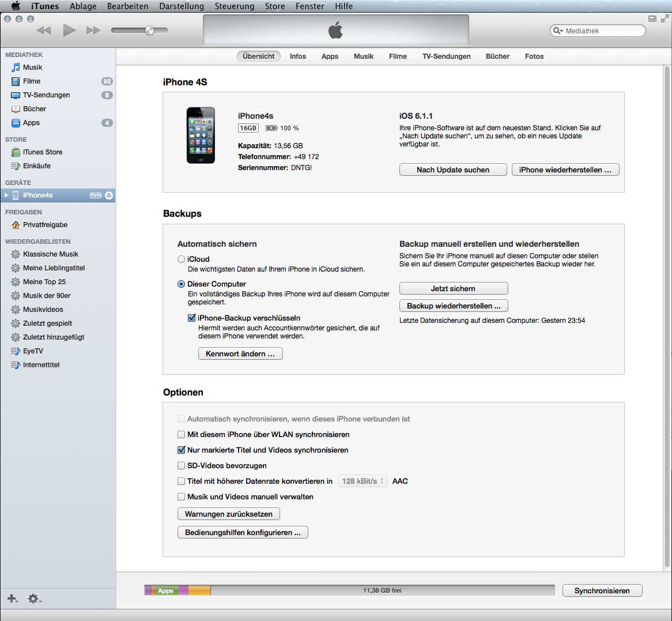This screenshot has width=672, height=621.
Task: Switch to the device Apps tab
Action: point(330,56)
